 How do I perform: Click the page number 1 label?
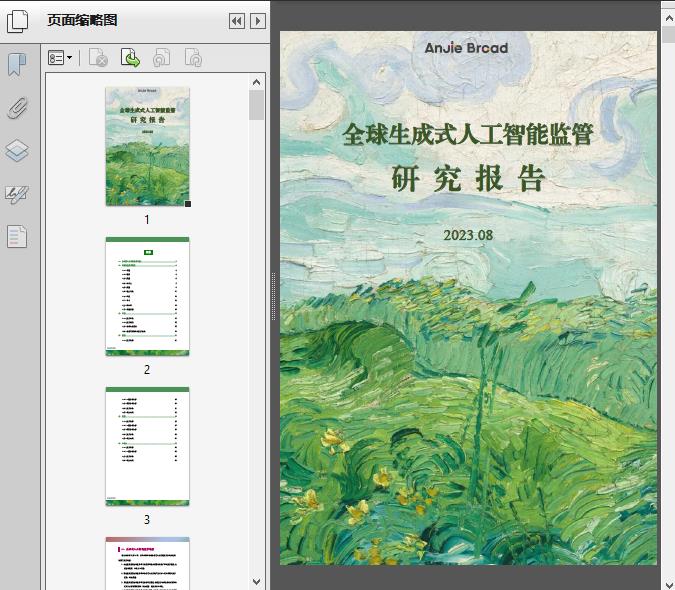147,220
